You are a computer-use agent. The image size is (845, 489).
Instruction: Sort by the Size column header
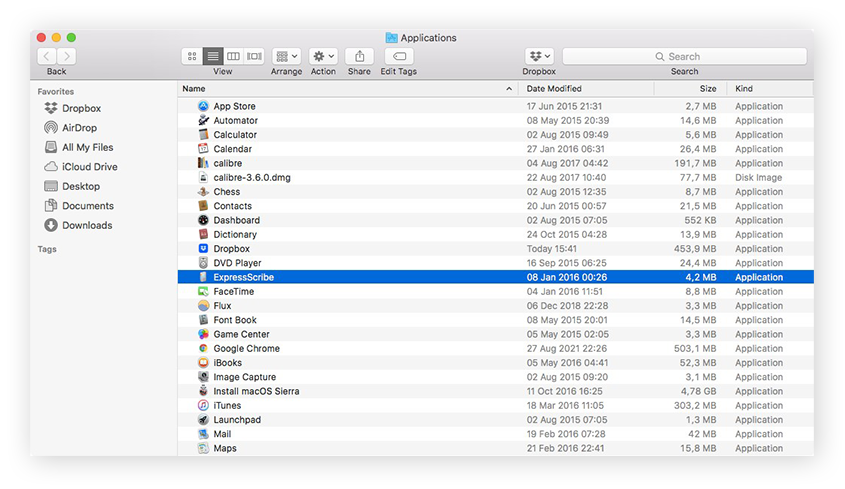coord(690,88)
